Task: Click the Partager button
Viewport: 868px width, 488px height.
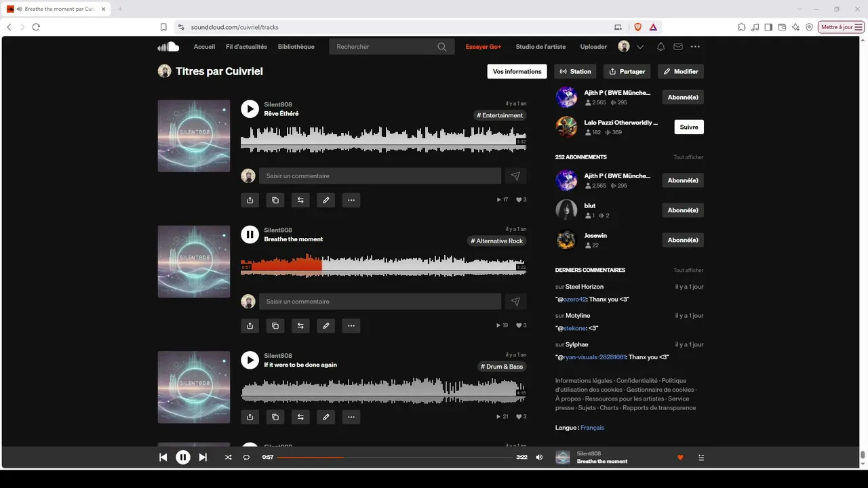Action: tap(627, 71)
